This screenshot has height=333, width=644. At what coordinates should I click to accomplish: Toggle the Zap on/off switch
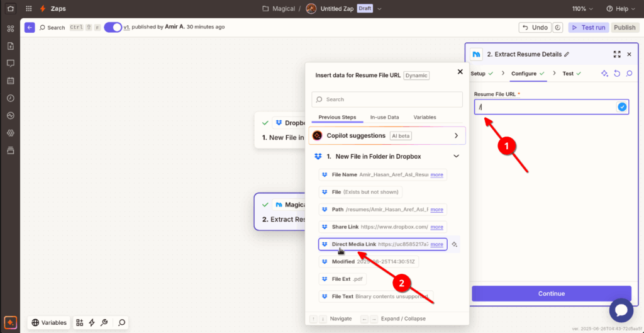tap(113, 27)
